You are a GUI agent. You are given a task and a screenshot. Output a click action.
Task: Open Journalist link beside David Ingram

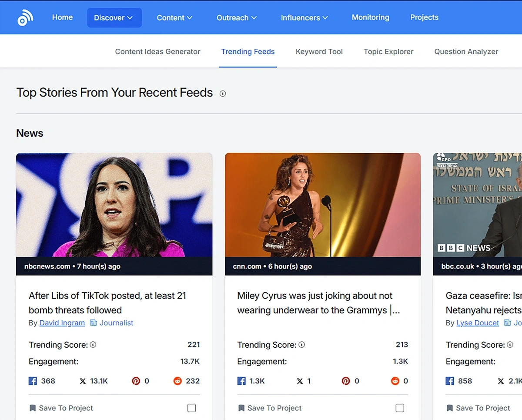116,323
